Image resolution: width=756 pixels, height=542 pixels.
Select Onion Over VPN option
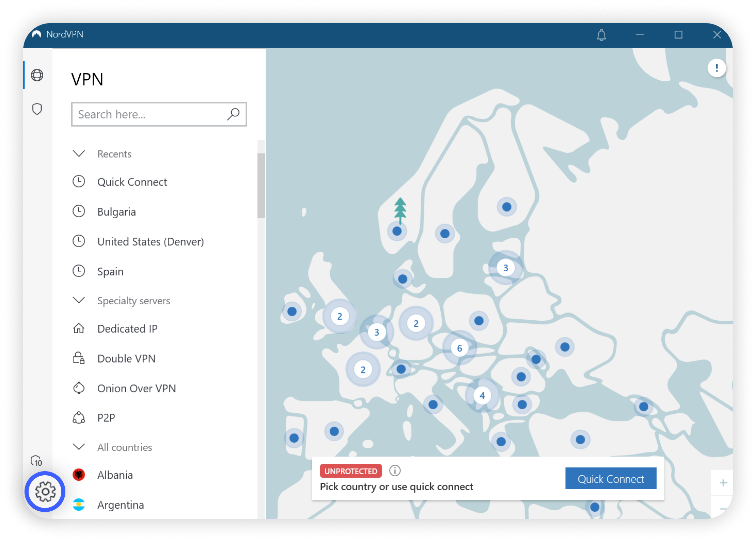pos(136,388)
